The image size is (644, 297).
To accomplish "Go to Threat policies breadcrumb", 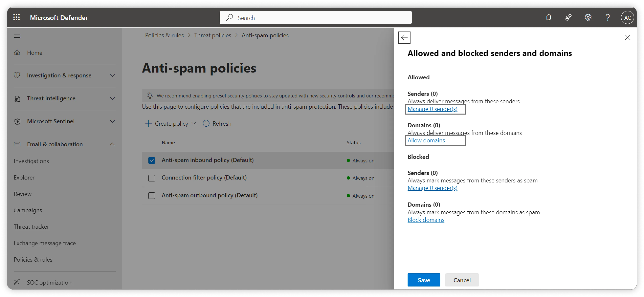I will [212, 35].
